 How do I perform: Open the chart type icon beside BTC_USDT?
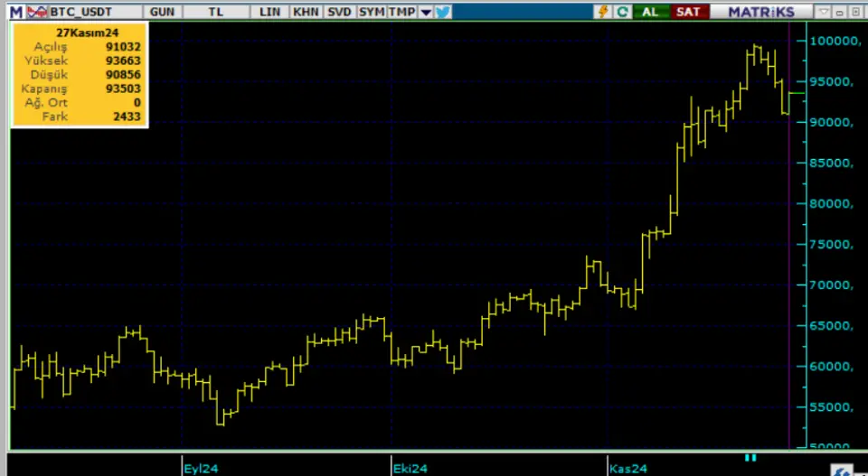click(35, 12)
